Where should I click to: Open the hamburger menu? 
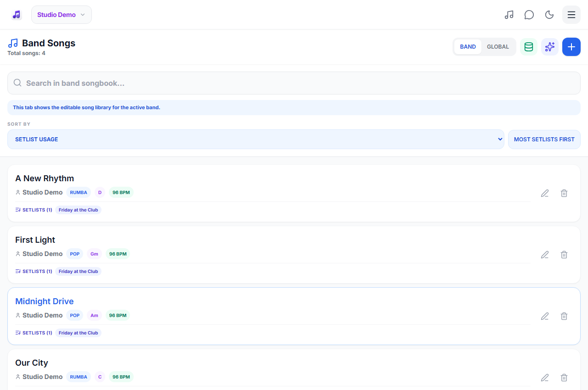[x=571, y=15]
